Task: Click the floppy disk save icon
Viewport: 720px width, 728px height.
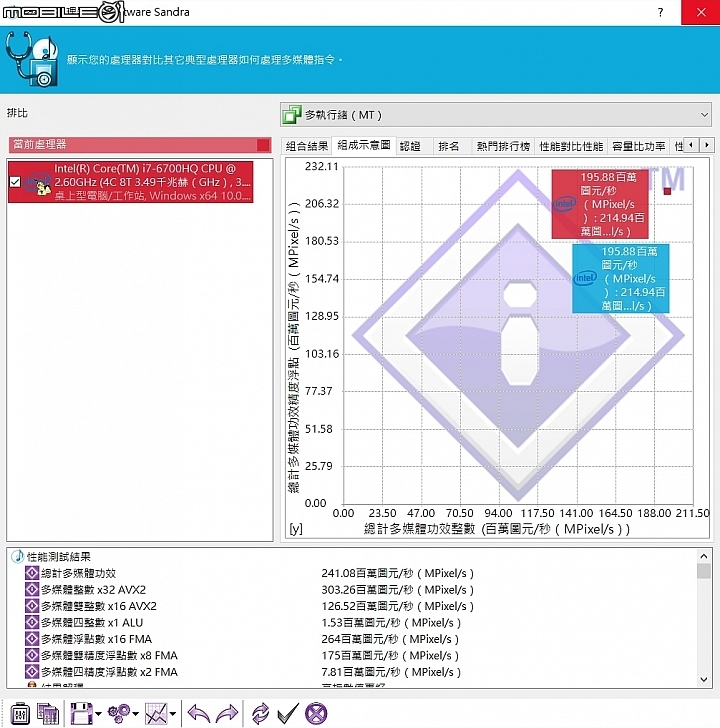Action: pos(81,713)
